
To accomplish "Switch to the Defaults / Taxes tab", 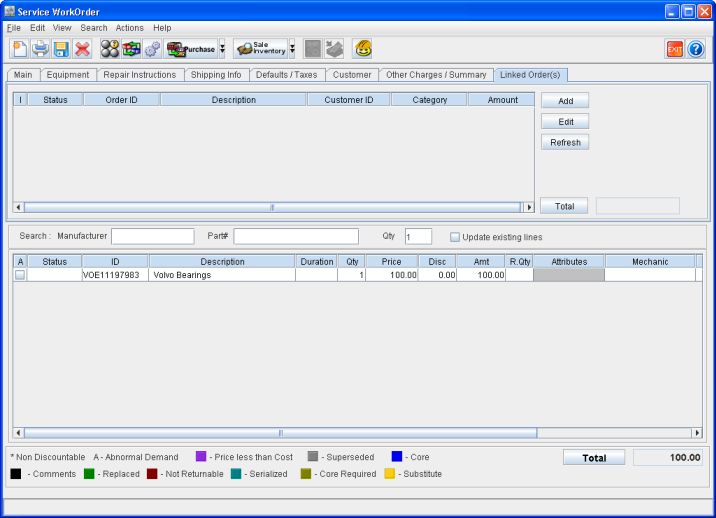I will [286, 75].
